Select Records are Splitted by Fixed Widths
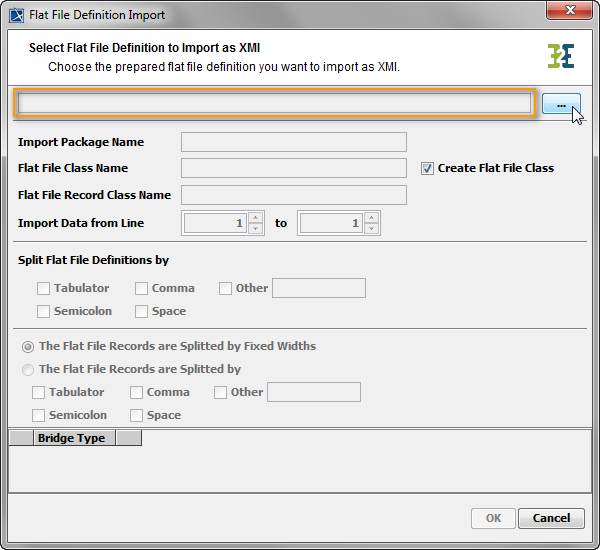The height and width of the screenshot is (550, 600). 26,346
